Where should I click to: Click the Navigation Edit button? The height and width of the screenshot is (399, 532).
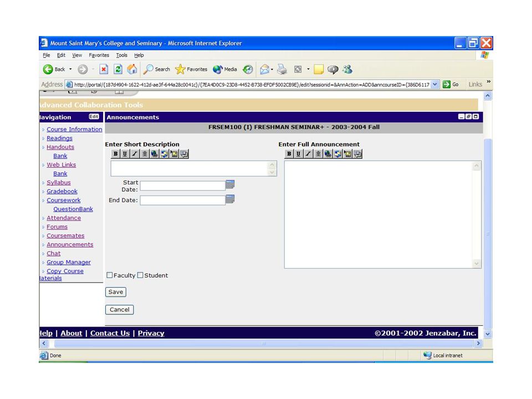[x=94, y=117]
